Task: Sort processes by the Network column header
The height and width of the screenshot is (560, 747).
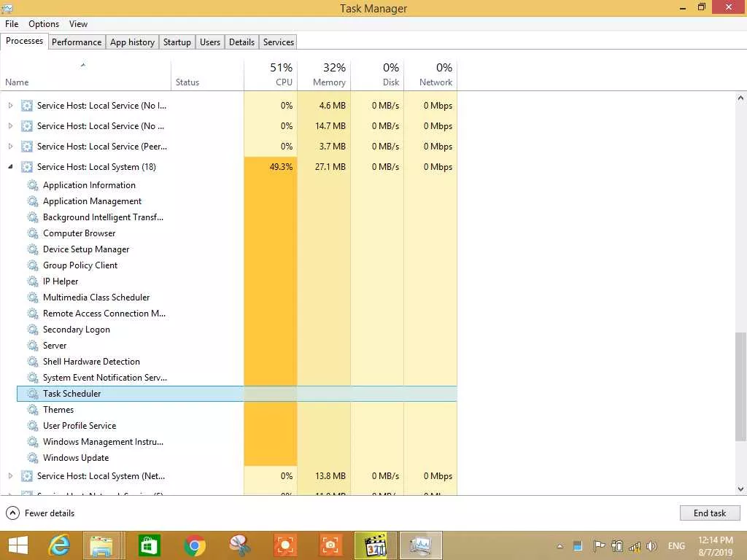Action: 430,75
